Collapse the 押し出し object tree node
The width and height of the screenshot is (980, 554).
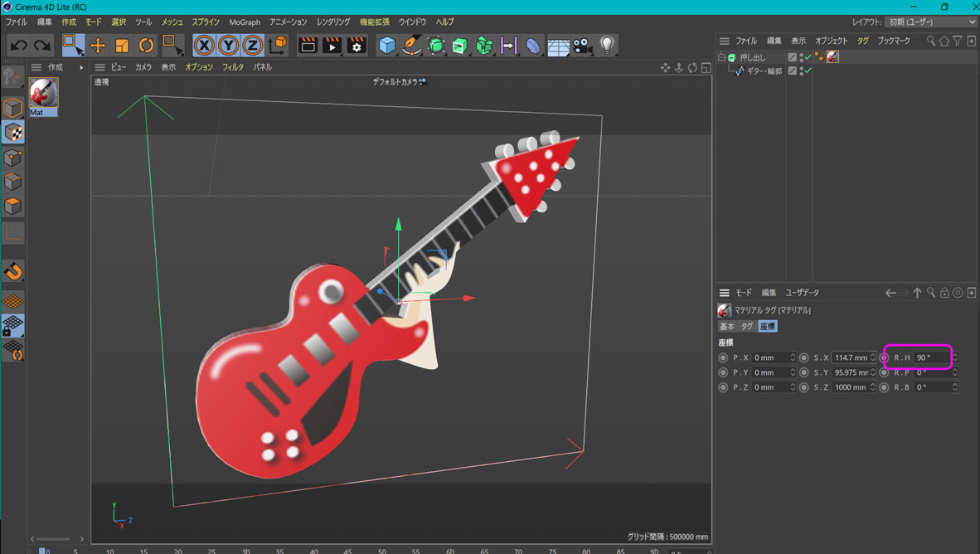tap(721, 57)
